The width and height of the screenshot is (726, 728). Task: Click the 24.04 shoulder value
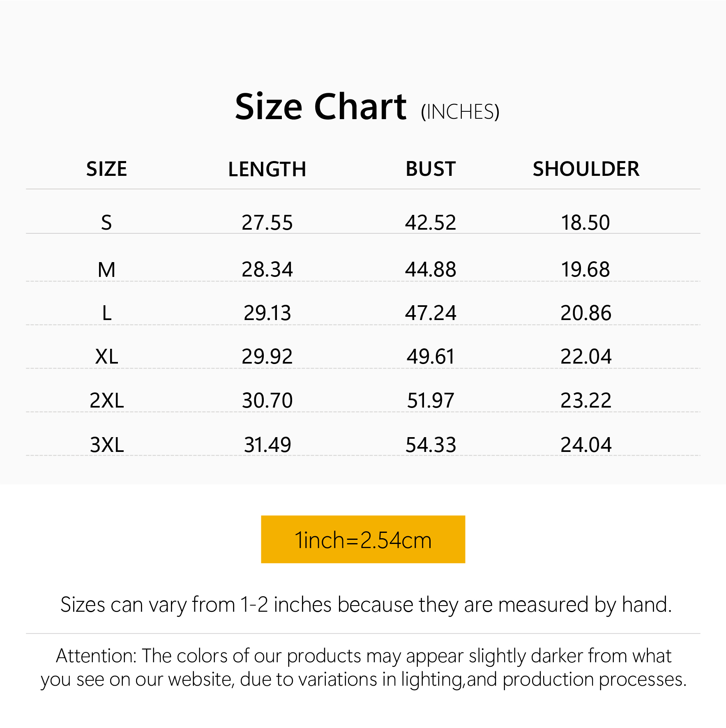pyautogui.click(x=586, y=445)
